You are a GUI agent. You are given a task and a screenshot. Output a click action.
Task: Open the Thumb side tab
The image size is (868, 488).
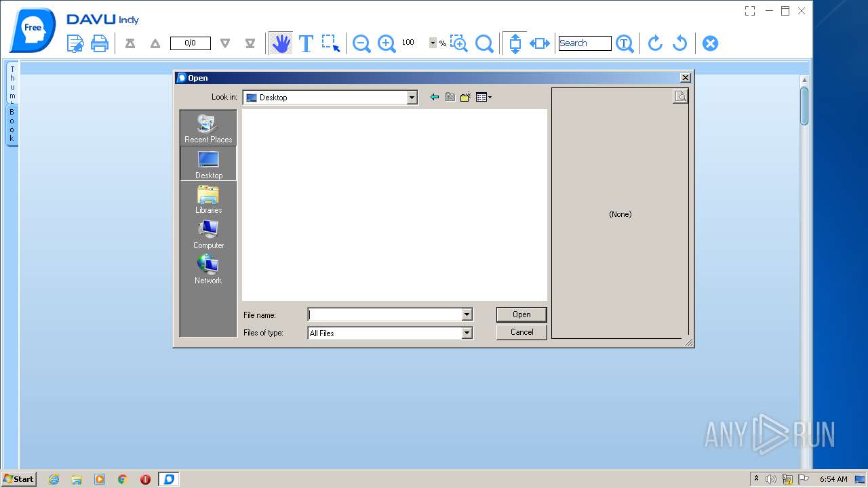click(12, 83)
